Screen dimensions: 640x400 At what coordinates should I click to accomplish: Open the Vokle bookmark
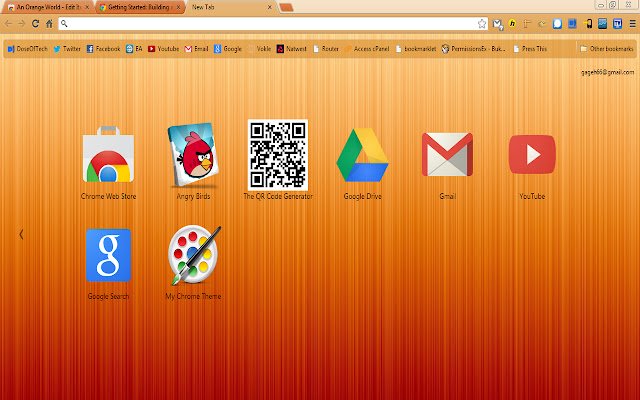pos(259,49)
